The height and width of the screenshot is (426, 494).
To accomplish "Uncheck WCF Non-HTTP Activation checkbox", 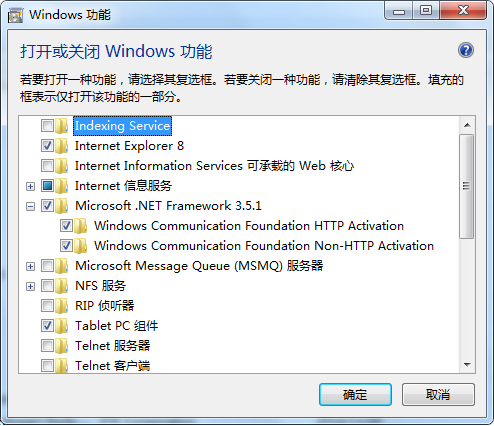I will pos(66,246).
